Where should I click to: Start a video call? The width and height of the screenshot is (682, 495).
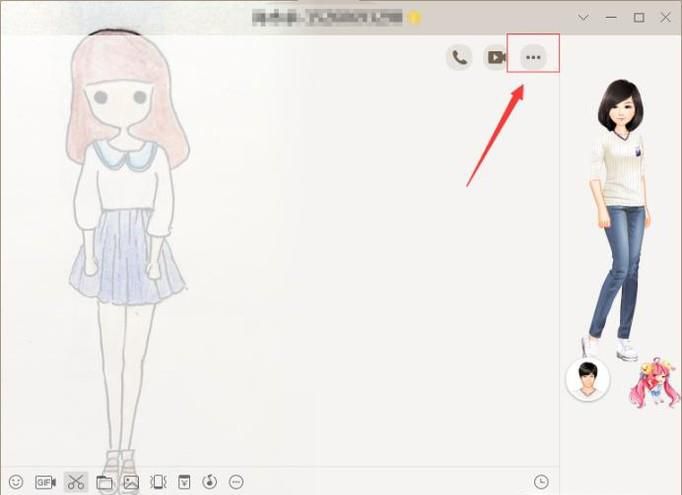pyautogui.click(x=496, y=57)
